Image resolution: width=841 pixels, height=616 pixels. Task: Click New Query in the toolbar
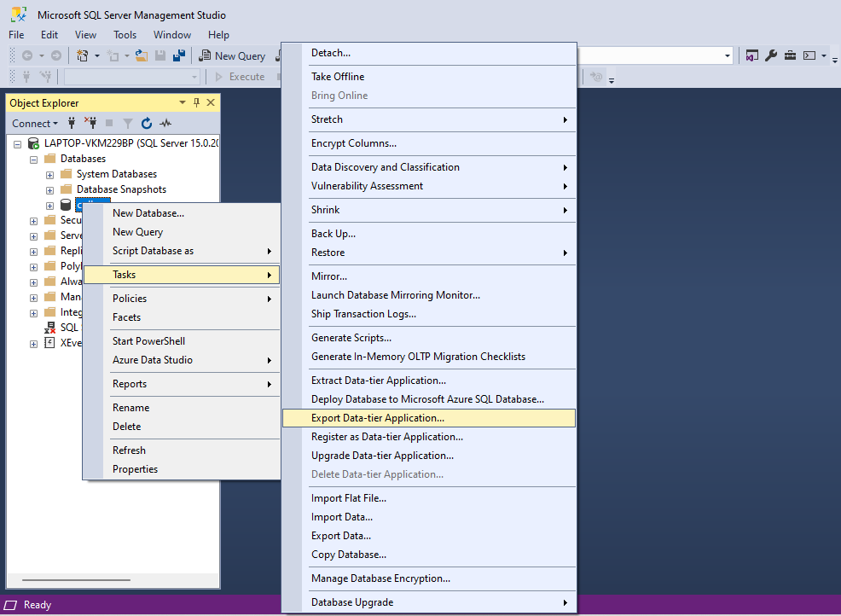click(x=232, y=55)
